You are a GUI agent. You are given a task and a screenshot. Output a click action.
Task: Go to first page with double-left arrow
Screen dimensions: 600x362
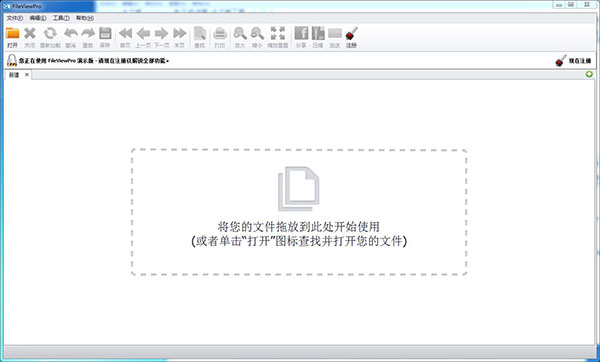point(125,34)
